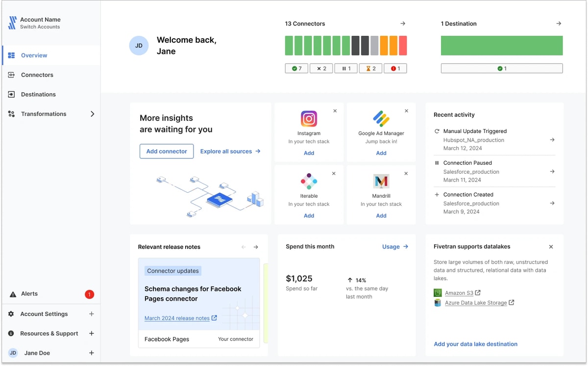The image size is (588, 366).
Task: Dismiss the Iterable suggestion card
Action: [334, 174]
